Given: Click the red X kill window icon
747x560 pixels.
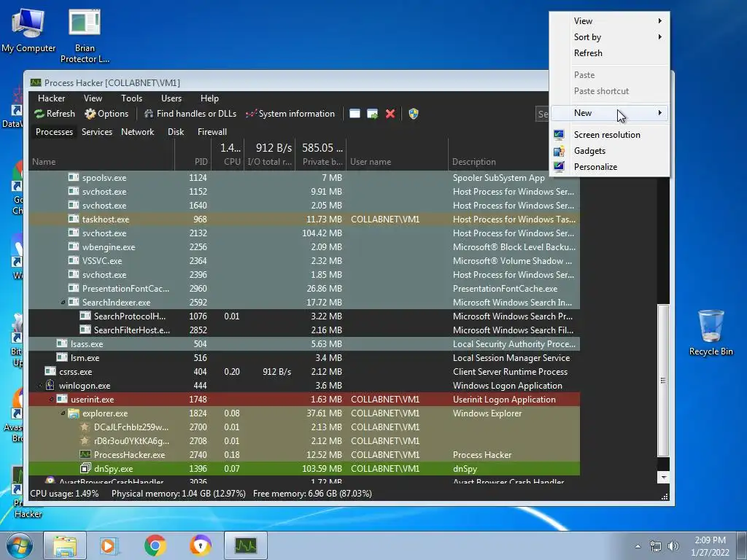Looking at the screenshot, I should 390,114.
